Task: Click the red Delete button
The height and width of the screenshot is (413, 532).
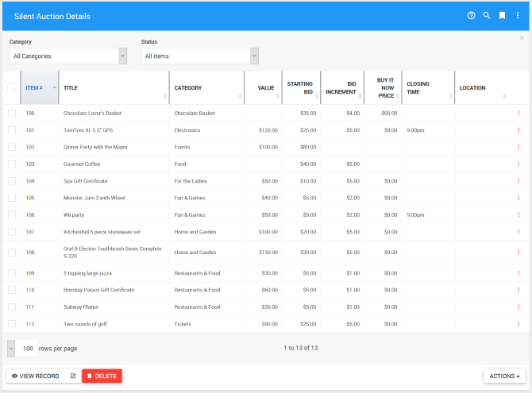Action: tap(102, 376)
